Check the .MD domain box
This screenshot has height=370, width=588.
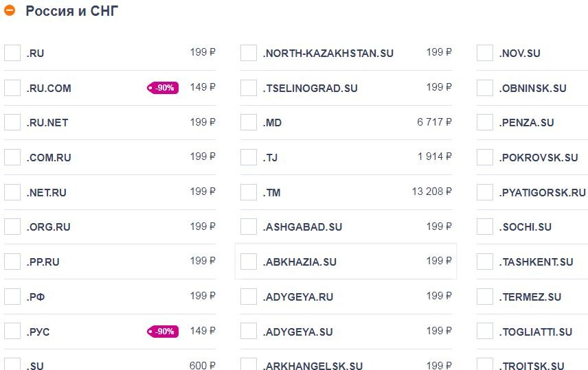(x=249, y=122)
